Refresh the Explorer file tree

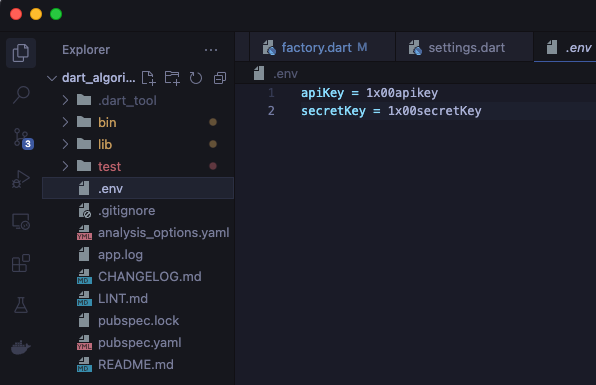tap(196, 78)
